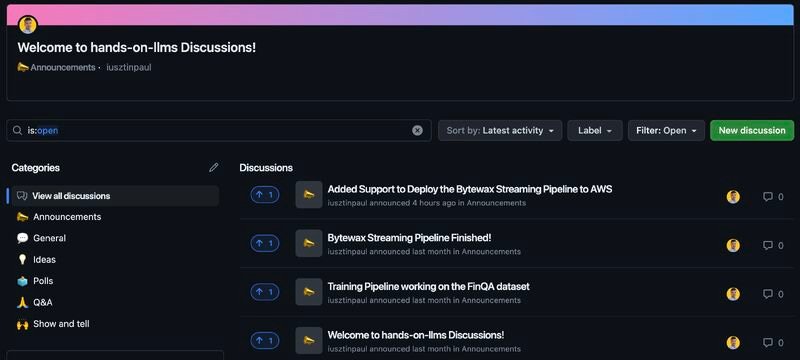The height and width of the screenshot is (360, 800).
Task: Click the Discussions heading text
Action: 266,168
